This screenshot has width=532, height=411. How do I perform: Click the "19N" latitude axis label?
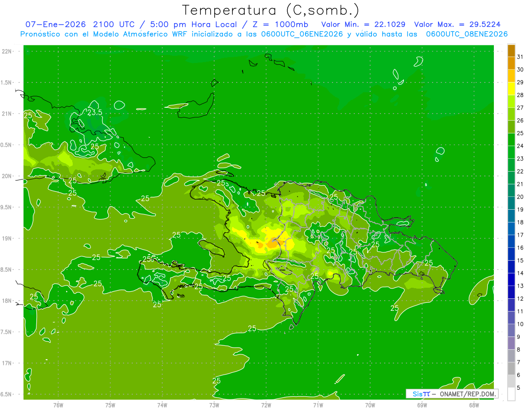pyautogui.click(x=7, y=239)
